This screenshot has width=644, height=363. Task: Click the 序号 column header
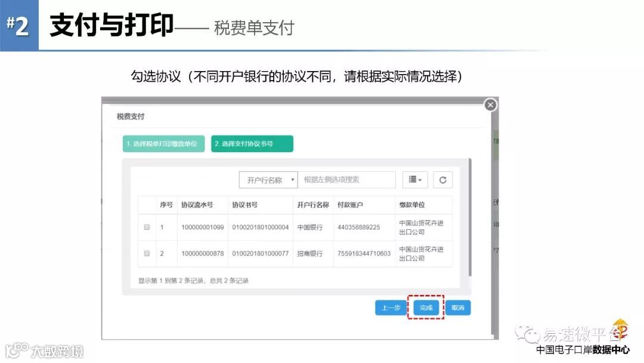point(166,205)
